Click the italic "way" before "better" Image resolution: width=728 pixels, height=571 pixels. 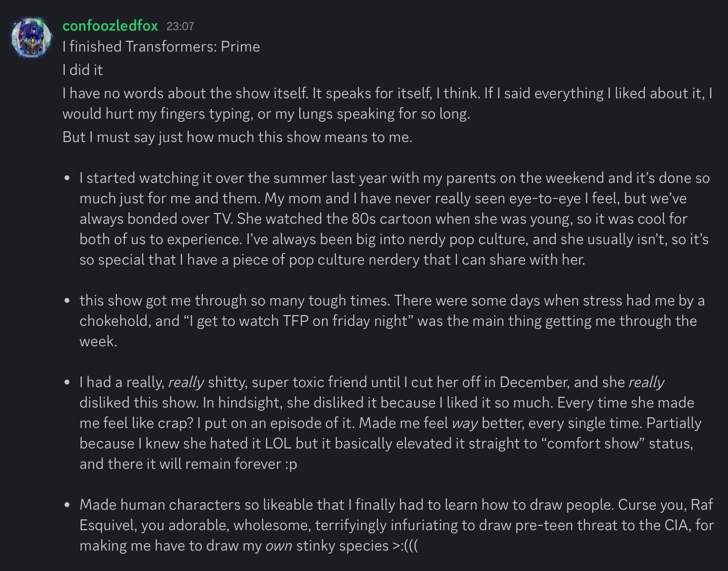tap(465, 423)
